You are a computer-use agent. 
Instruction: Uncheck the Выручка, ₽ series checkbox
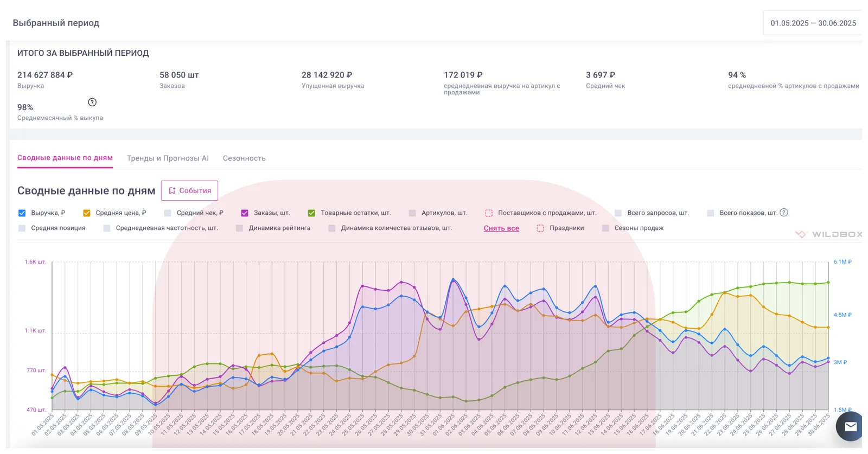(22, 213)
